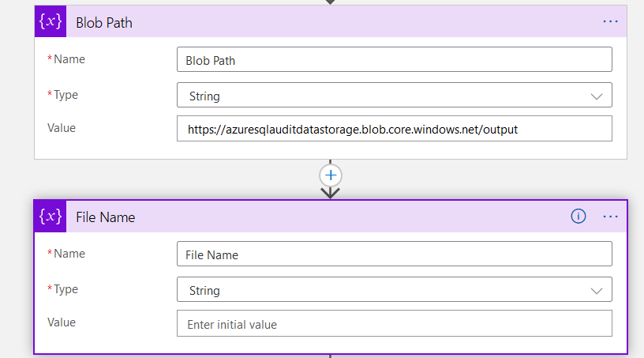644x358 pixels.
Task: Open the File Name ellipsis menu
Action: pos(610,217)
